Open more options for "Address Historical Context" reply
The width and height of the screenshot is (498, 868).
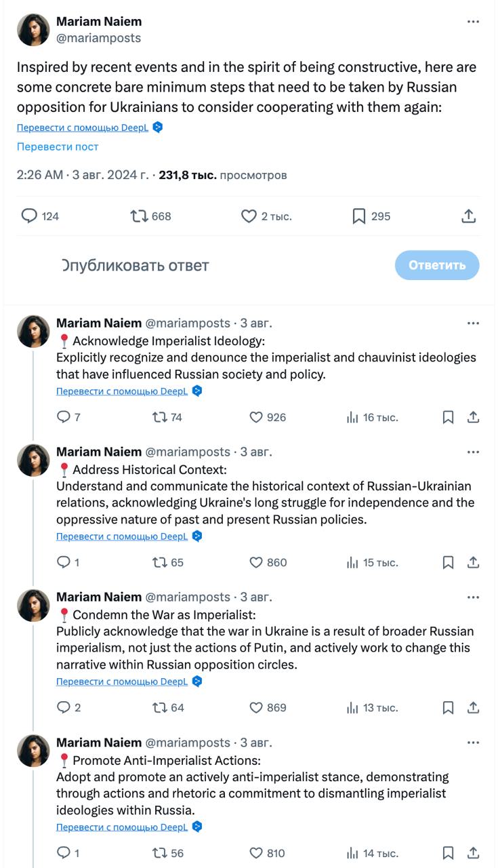[x=473, y=452]
